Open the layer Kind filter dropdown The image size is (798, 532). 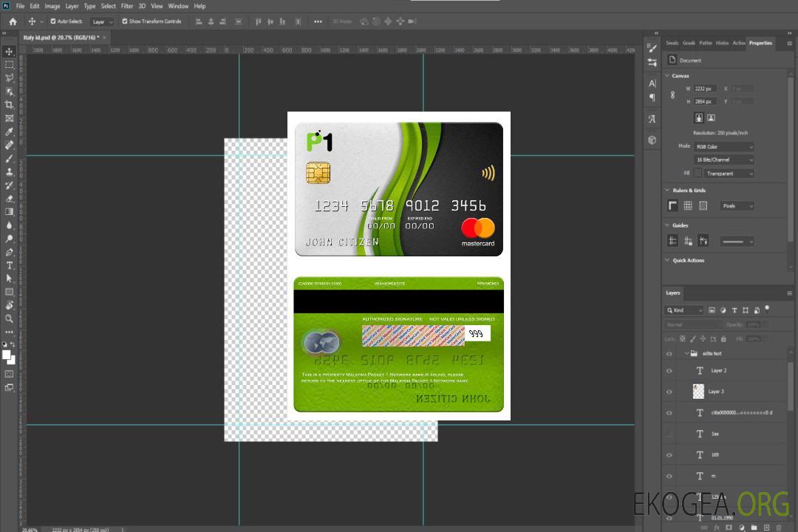coord(684,310)
